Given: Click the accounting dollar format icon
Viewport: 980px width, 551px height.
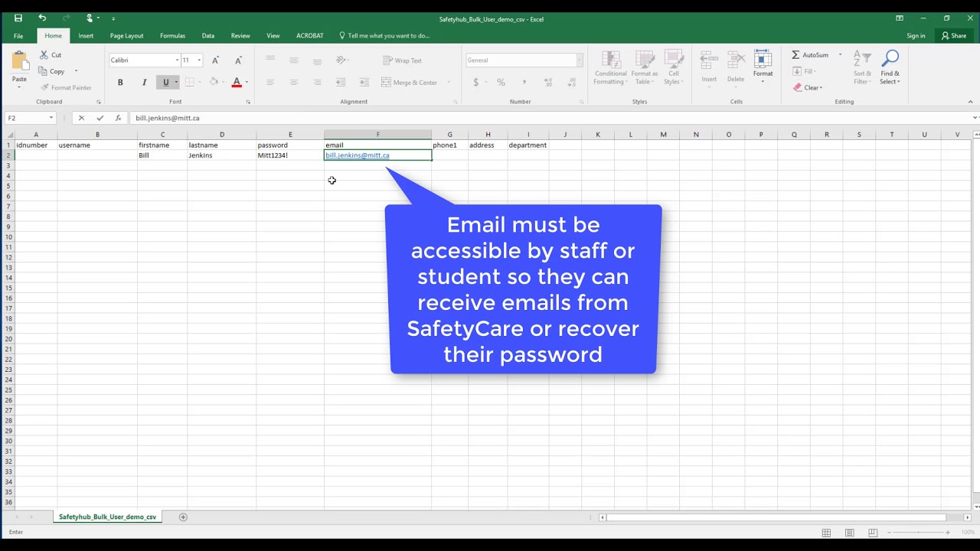Looking at the screenshot, I should pos(476,82).
